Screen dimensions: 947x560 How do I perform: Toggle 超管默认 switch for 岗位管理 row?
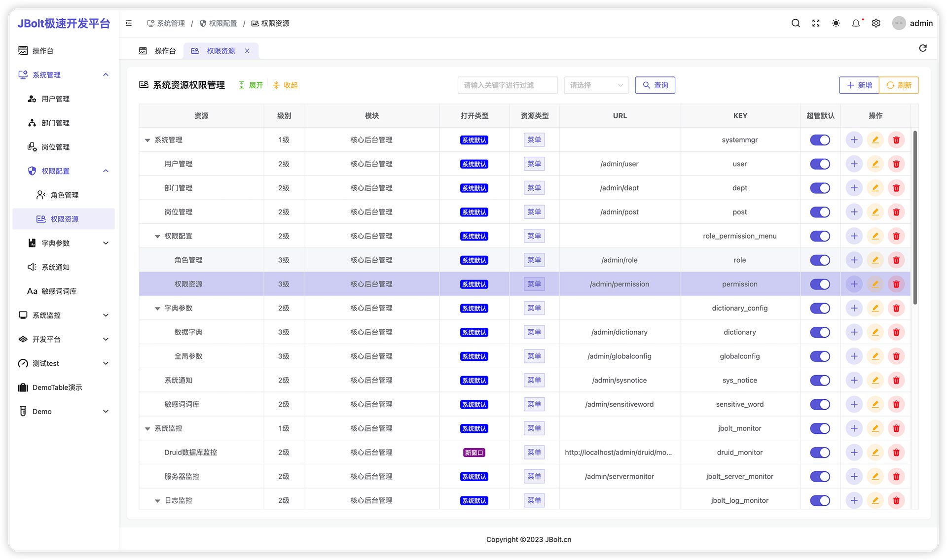click(x=820, y=212)
